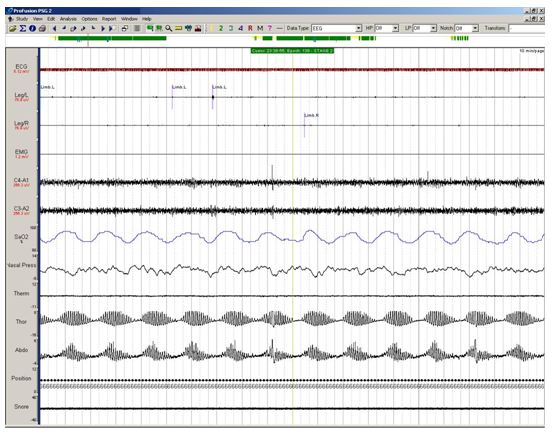Click the Limb R event marker
The width and height of the screenshot is (553, 434).
(311, 115)
